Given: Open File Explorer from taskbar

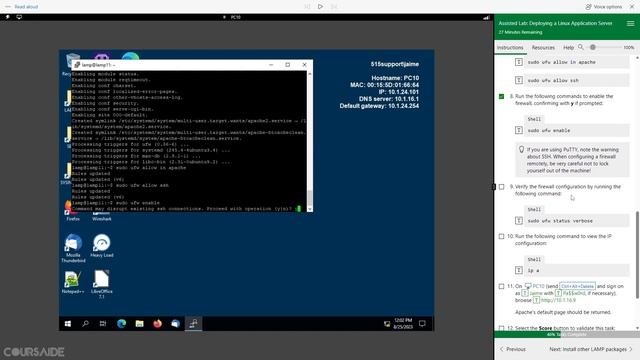Looking at the screenshot, I should pyautogui.click(x=139, y=324).
